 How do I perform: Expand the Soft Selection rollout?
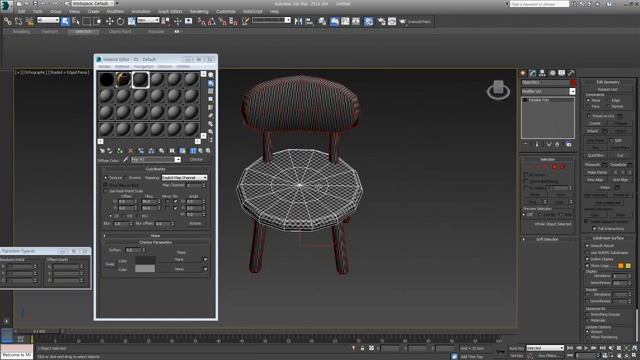tap(547, 239)
